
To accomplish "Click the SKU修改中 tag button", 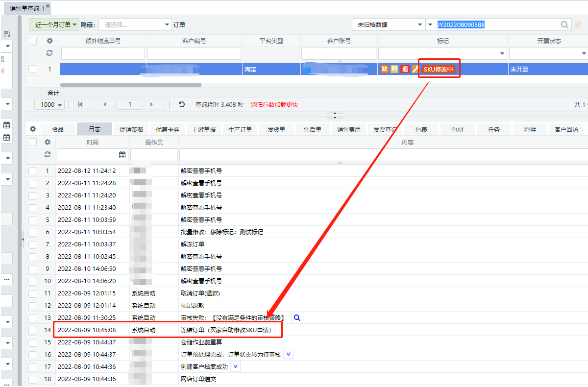I will (439, 70).
